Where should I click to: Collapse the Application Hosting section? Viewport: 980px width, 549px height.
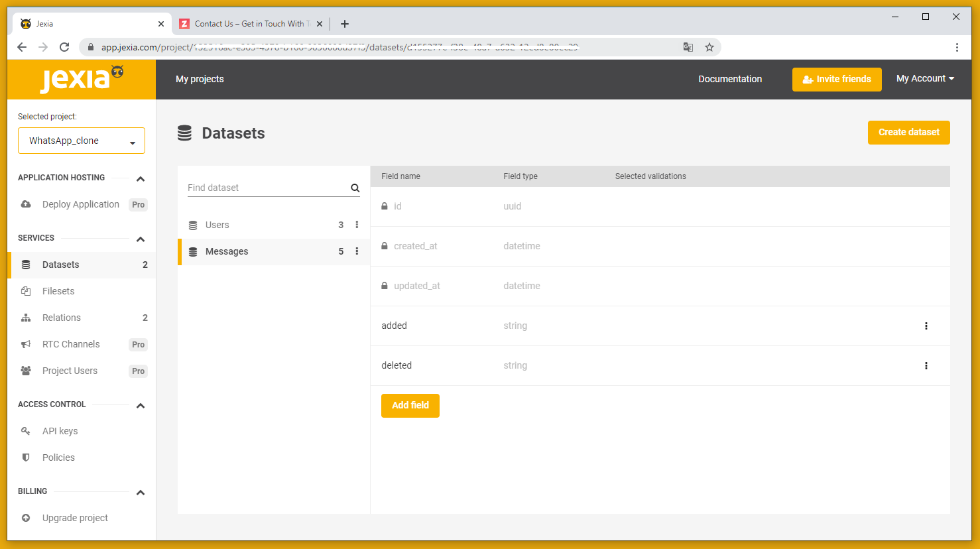tap(141, 179)
